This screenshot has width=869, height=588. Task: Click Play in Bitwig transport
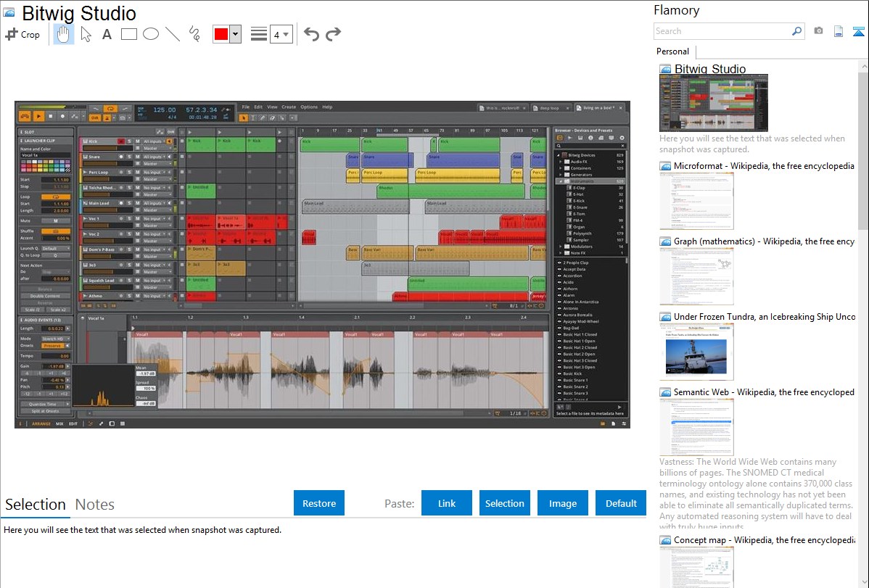(x=38, y=117)
